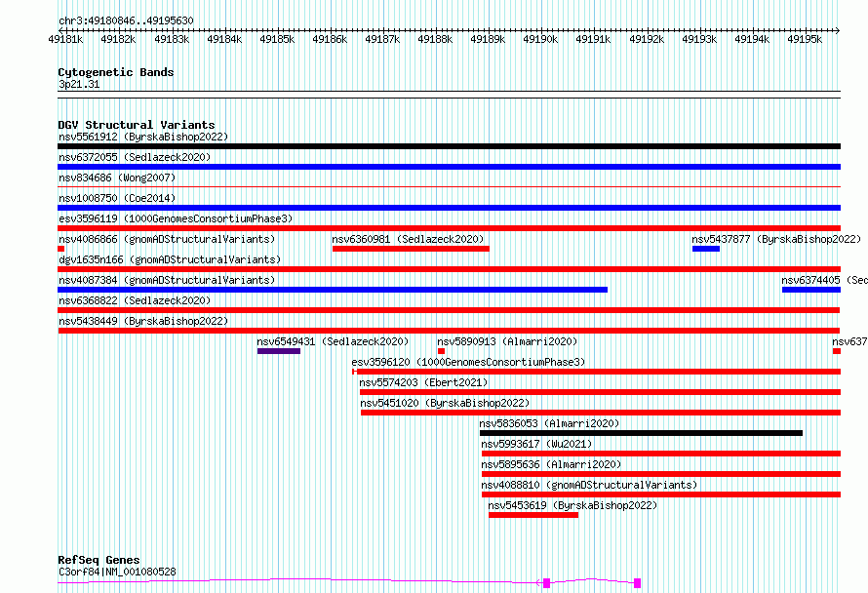868x593 pixels.
Task: Click the red nsv5895636 variant bar
Action: click(661, 474)
